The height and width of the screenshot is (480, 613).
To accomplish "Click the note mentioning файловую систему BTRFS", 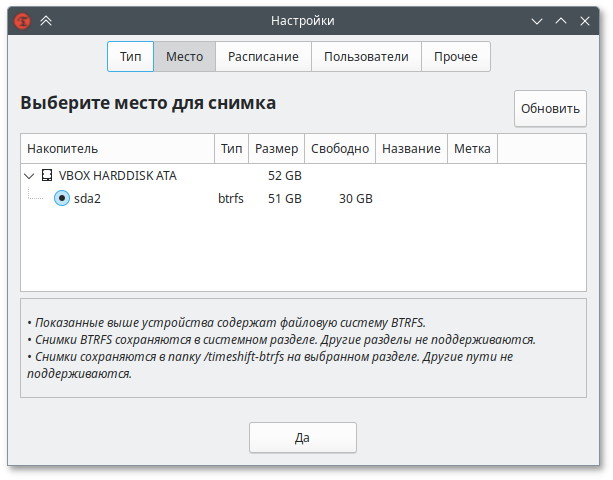I will (x=226, y=323).
